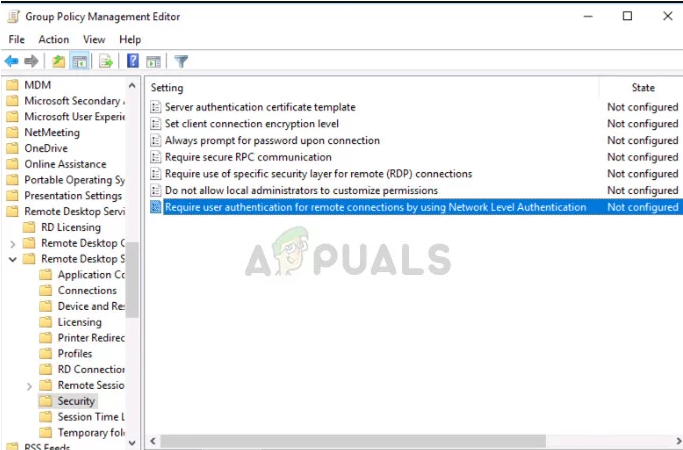Click the policy icon beside Require secure RPC communication
Screen dimensions: 683x450
coord(156,157)
